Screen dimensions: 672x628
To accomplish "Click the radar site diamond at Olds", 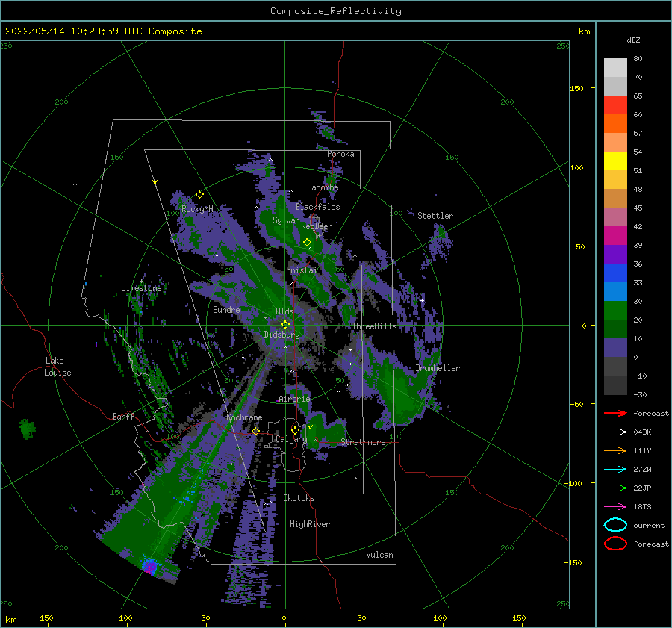I will point(285,325).
